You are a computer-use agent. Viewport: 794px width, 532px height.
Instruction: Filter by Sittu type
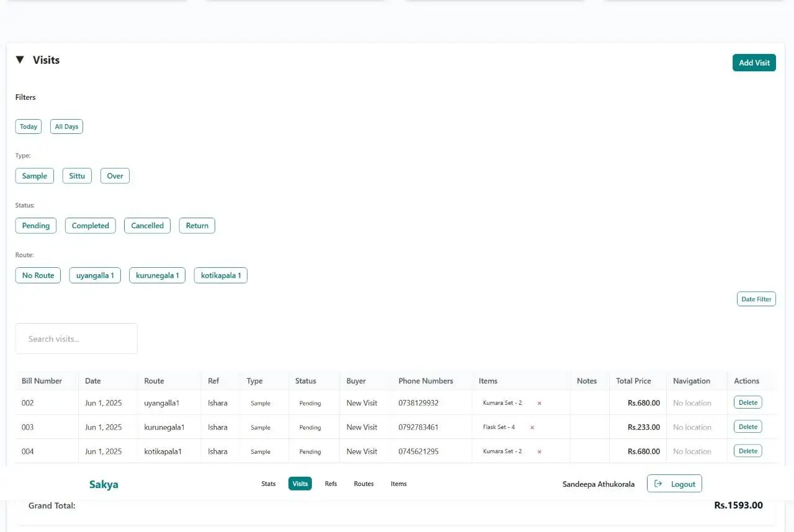click(77, 176)
